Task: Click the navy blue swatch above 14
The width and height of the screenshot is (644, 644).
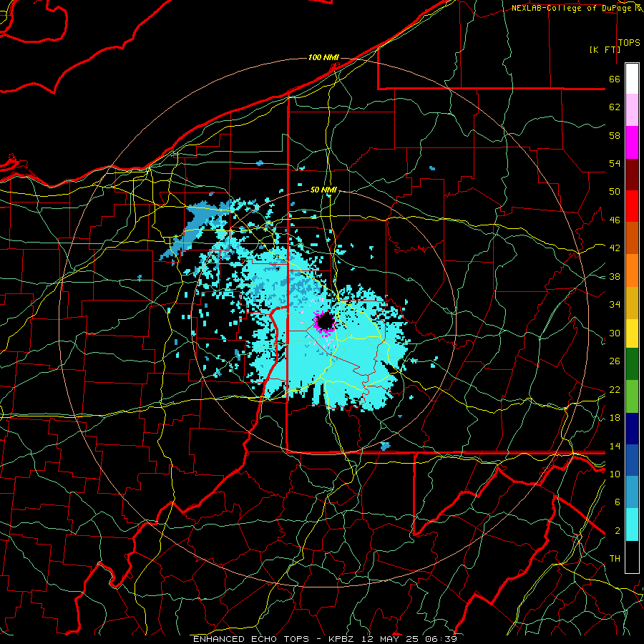Action: [x=632, y=429]
